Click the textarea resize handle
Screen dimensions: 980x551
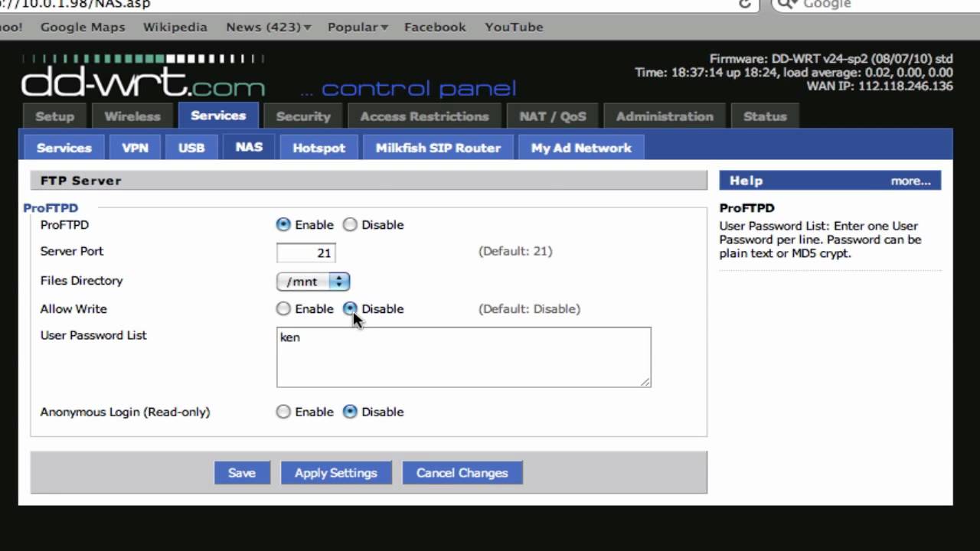[645, 382]
